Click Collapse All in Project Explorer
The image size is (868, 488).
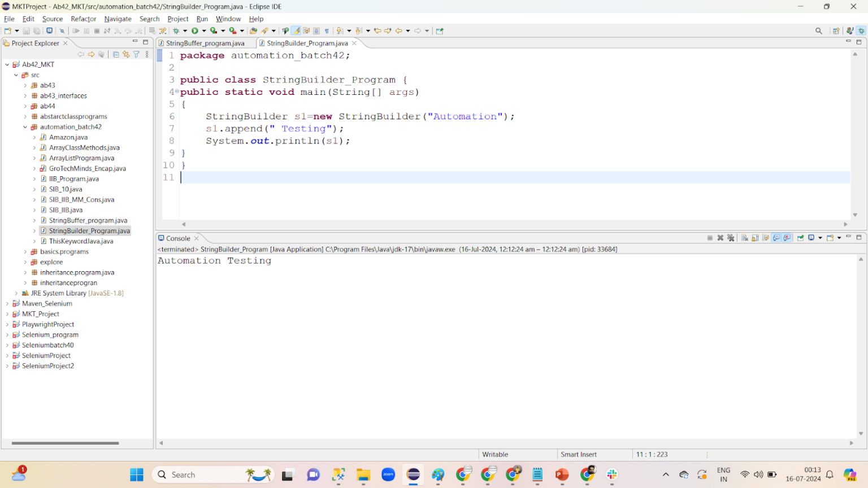tap(116, 55)
